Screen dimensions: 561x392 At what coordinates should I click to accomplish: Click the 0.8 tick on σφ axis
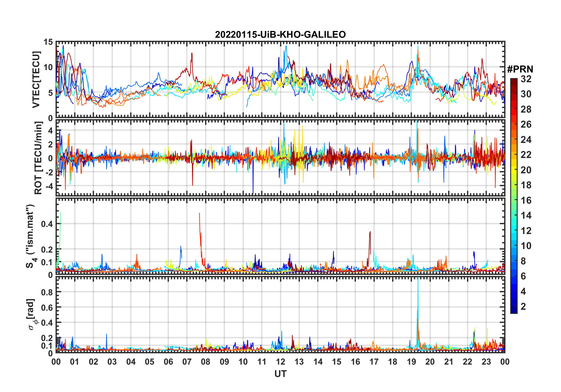[x=47, y=292]
